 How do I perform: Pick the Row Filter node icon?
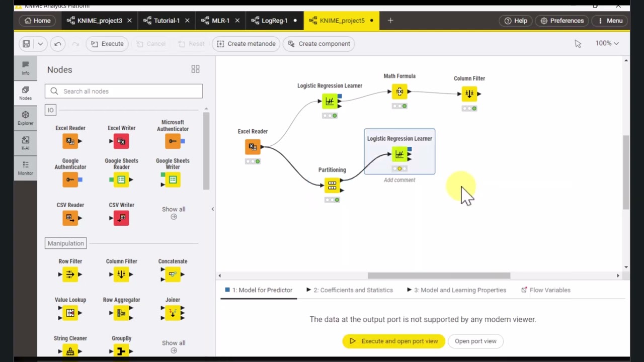70,274
